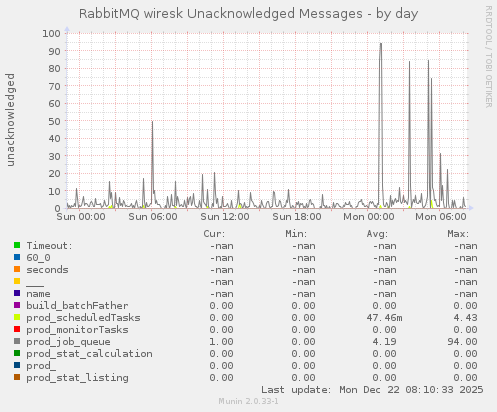
Task: Click the tallest spike peak near 94
Action: coord(381,44)
